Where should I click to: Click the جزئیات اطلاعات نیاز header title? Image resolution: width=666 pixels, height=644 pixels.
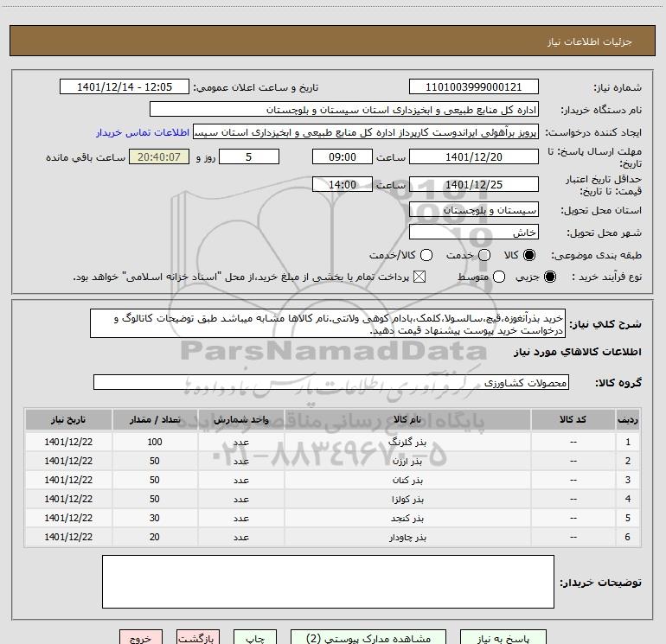tap(589, 41)
